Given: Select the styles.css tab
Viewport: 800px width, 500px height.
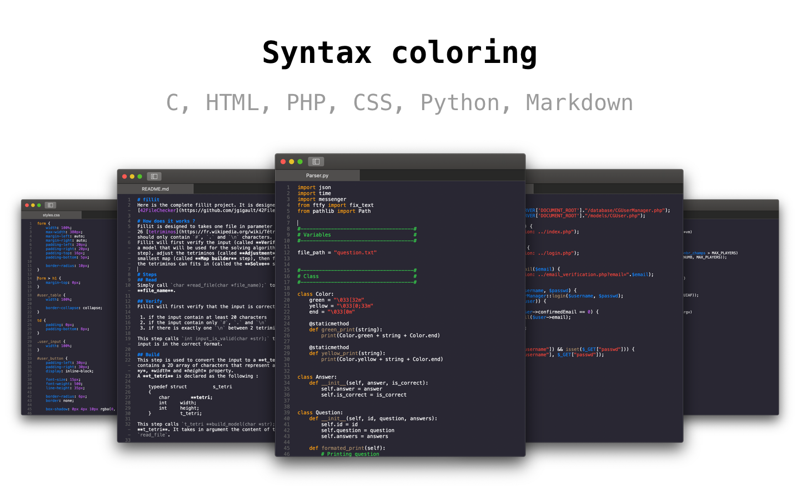Looking at the screenshot, I should coord(51,215).
